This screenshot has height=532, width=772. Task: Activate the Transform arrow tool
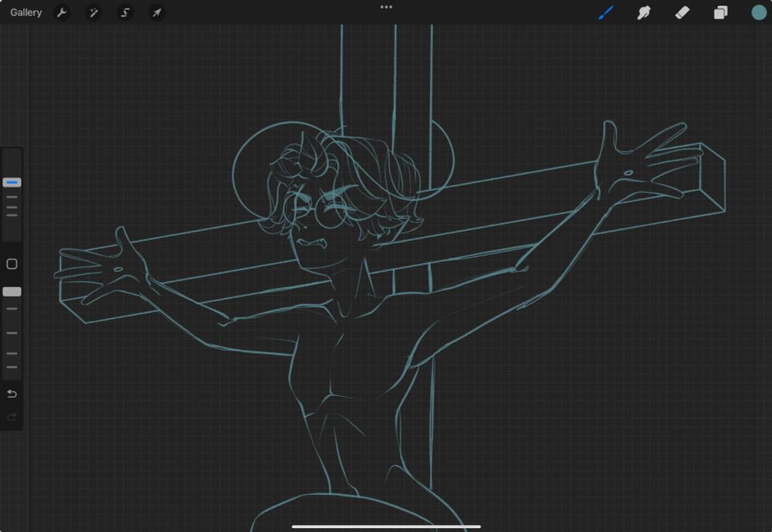pos(157,12)
